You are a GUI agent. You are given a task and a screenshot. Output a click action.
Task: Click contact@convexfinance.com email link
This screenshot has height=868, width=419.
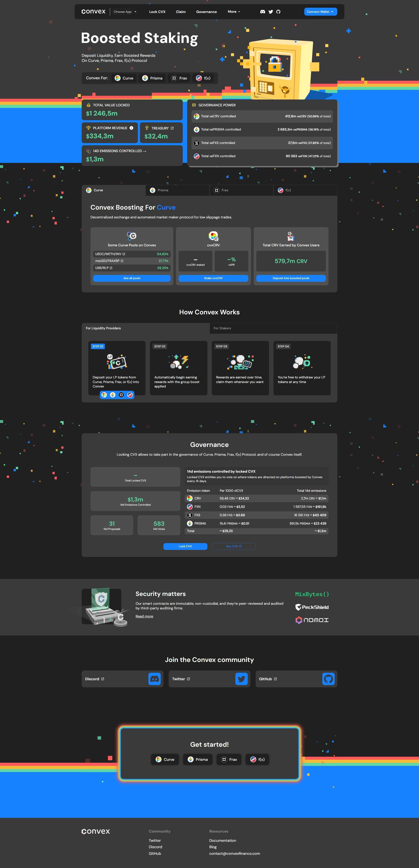234,853
